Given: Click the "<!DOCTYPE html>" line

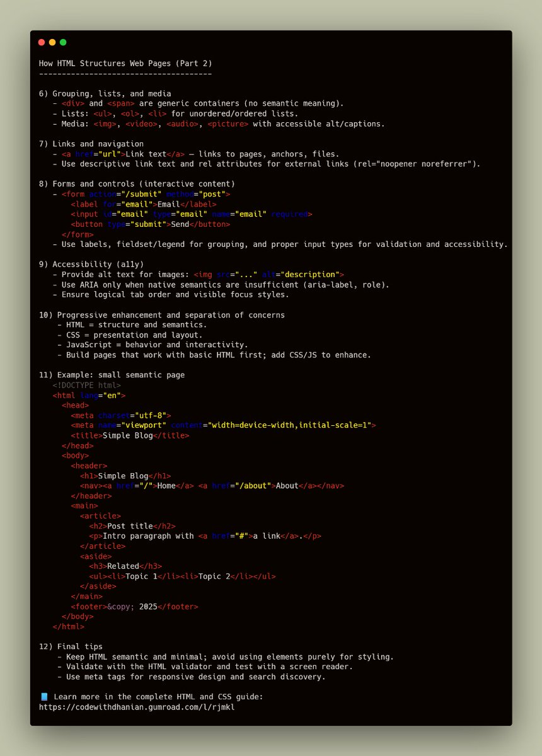Looking at the screenshot, I should click(x=86, y=385).
